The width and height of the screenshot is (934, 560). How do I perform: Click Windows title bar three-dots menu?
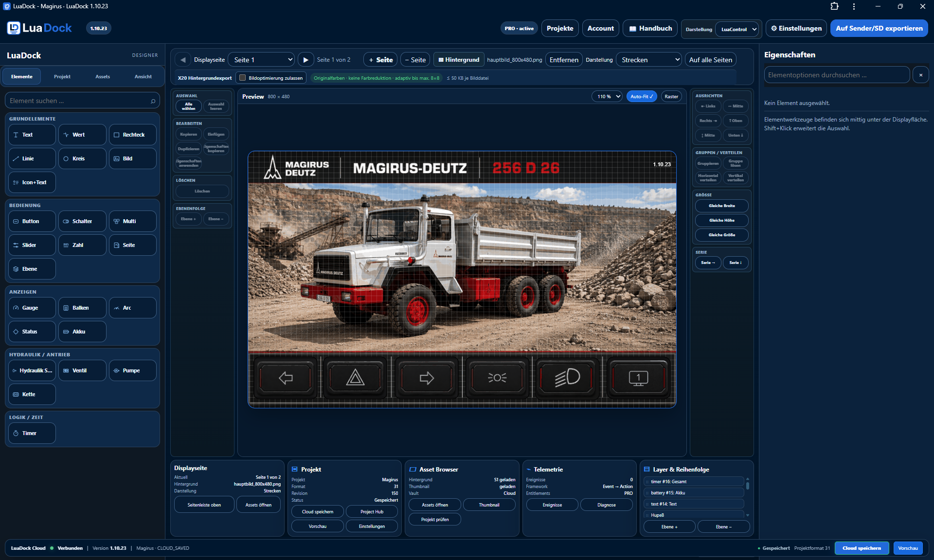[x=854, y=6]
